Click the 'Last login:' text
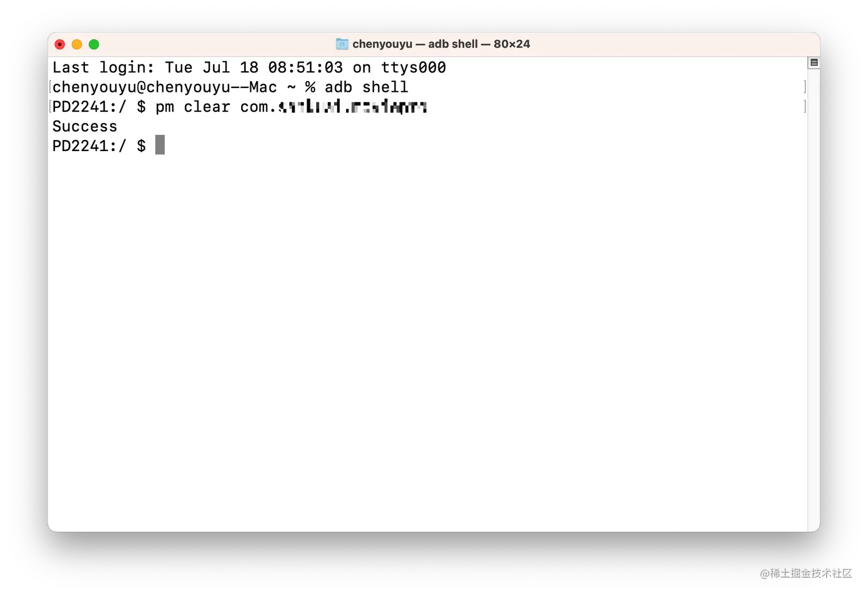 tap(103, 68)
